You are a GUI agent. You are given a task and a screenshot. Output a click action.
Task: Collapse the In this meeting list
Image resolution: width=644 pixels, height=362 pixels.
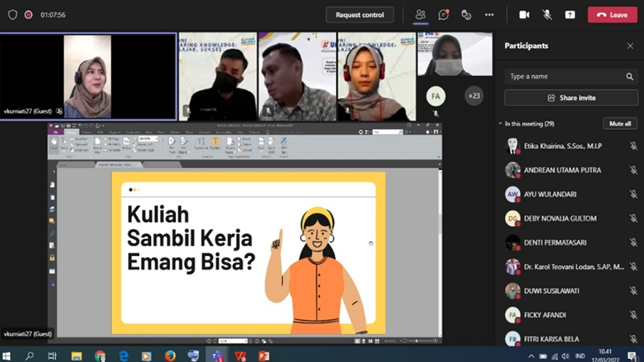coord(501,124)
